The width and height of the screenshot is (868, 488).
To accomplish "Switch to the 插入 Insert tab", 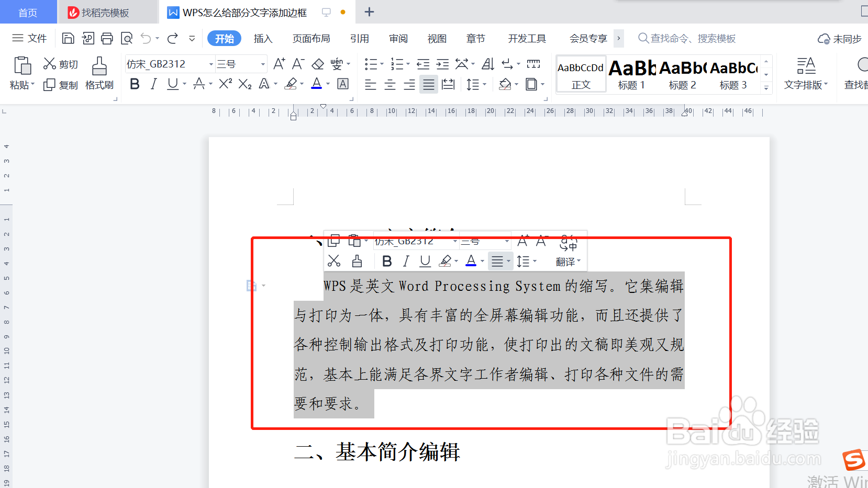I will click(263, 39).
